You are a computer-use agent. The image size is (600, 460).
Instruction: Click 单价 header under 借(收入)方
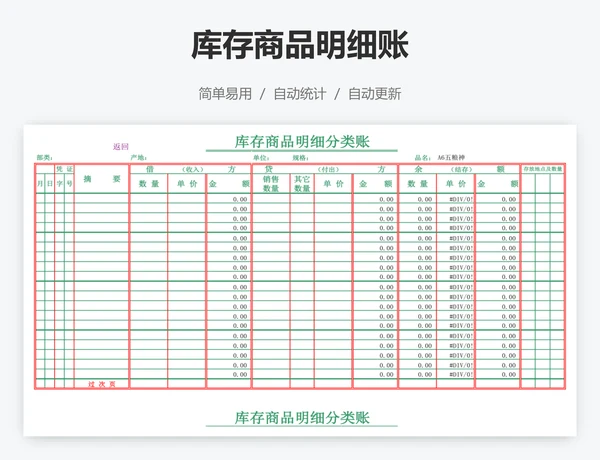point(187,184)
